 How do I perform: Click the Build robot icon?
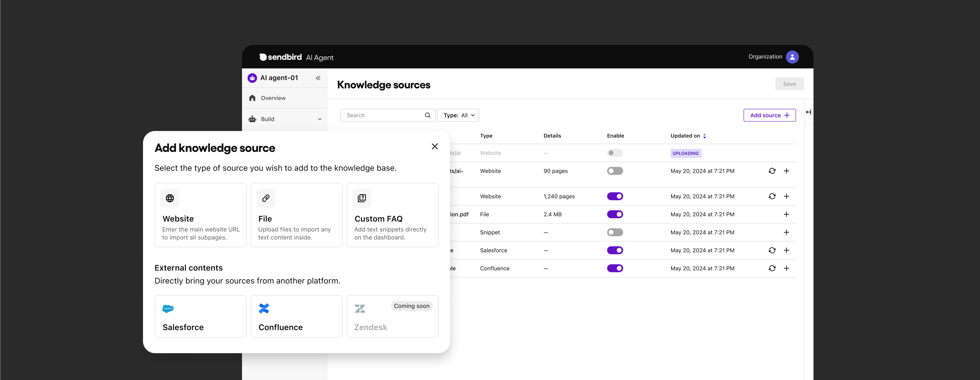(x=252, y=119)
